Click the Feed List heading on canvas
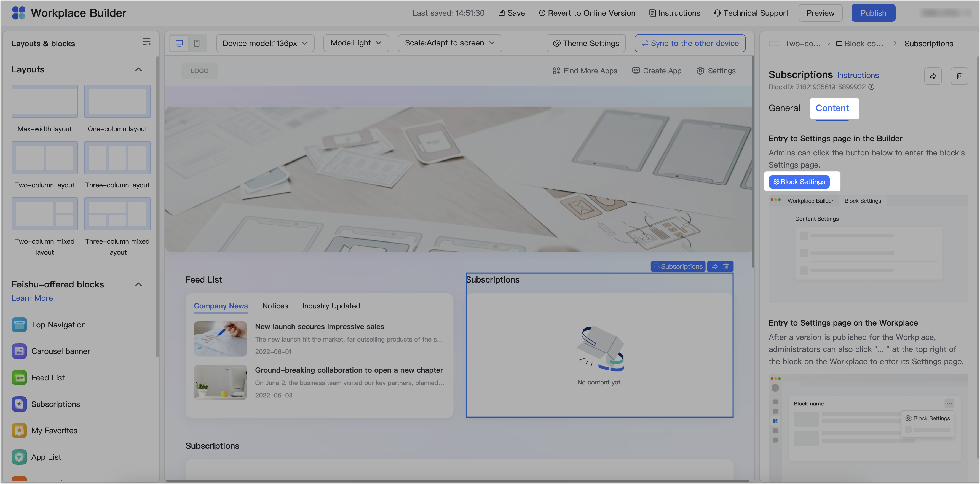This screenshot has height=484, width=980. pyautogui.click(x=204, y=280)
